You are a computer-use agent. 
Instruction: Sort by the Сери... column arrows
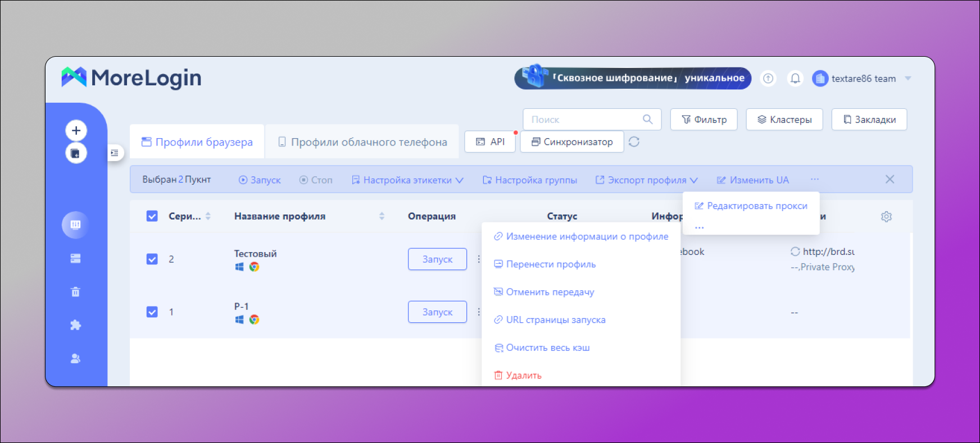(x=208, y=216)
